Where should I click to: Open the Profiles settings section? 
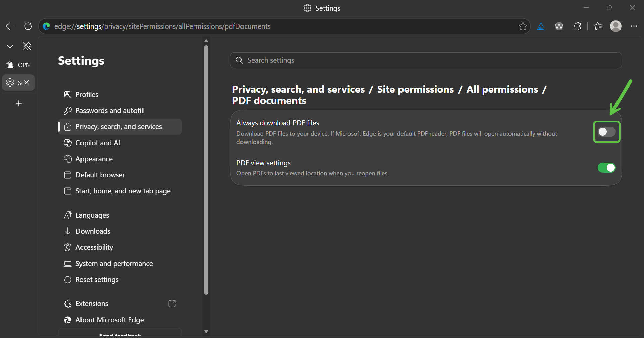coord(120,95)
